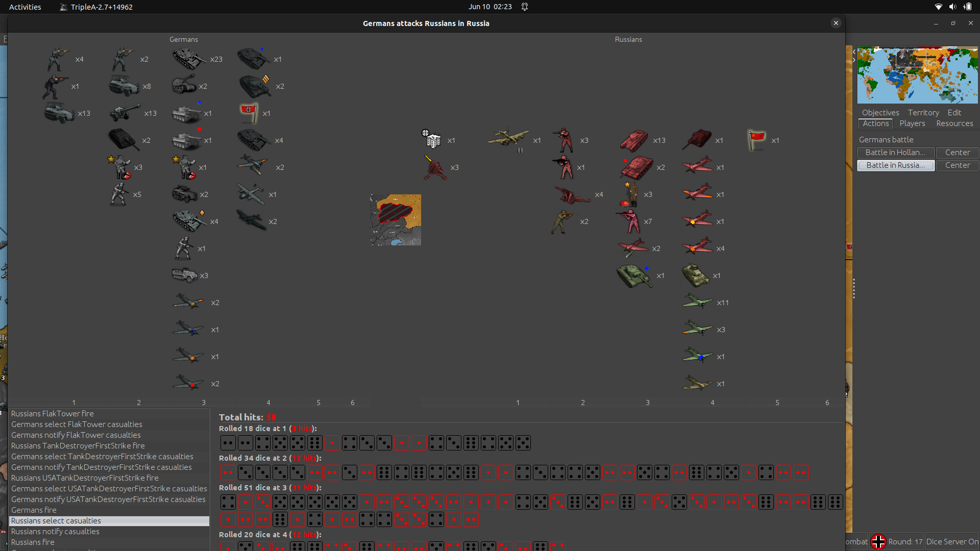Open the Activities overview
This screenshot has height=551, width=980.
click(25, 7)
